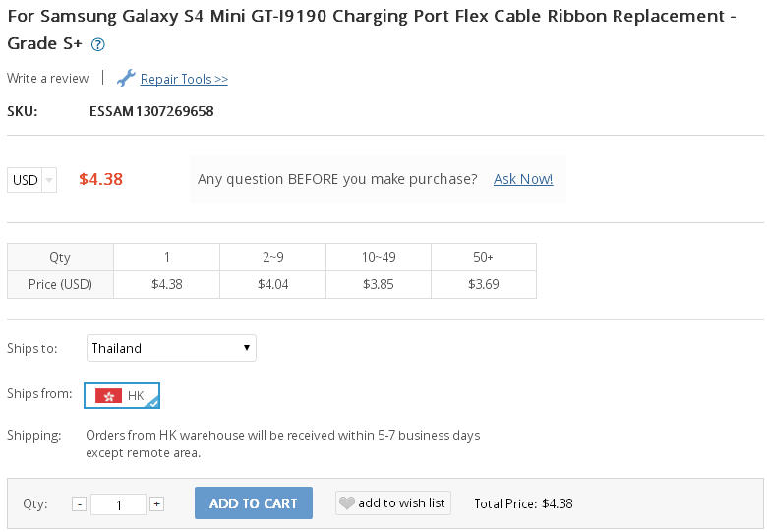Click the wrench icon beside Repair Tools

(x=126, y=78)
